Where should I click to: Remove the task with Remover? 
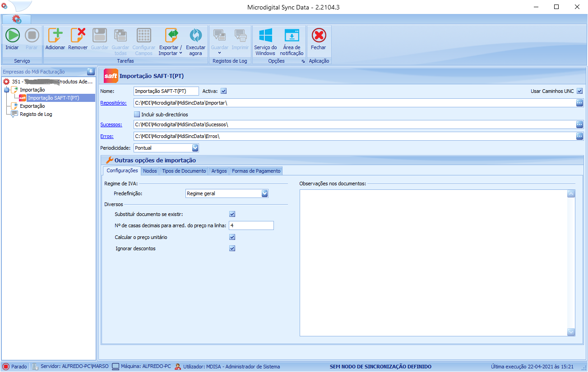78,38
